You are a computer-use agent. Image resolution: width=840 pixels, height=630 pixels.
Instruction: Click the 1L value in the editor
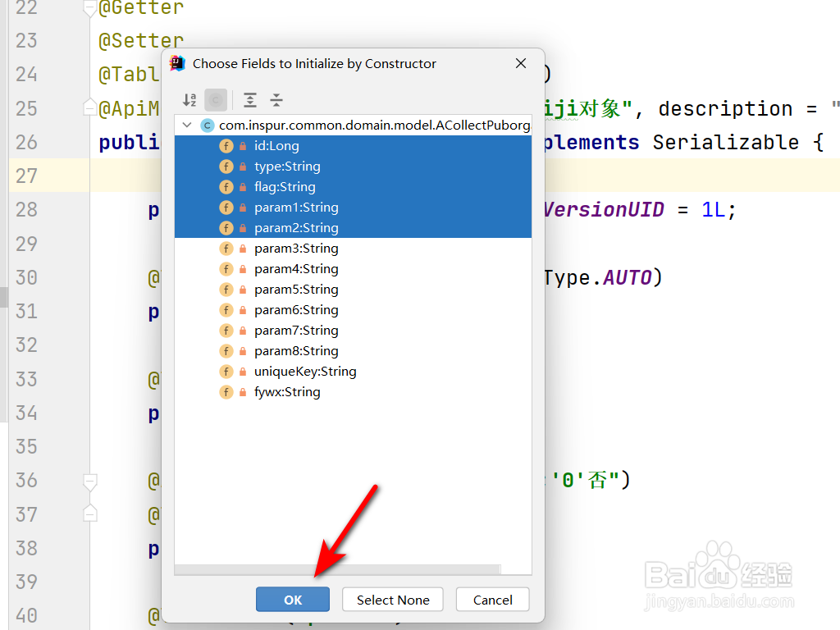714,209
